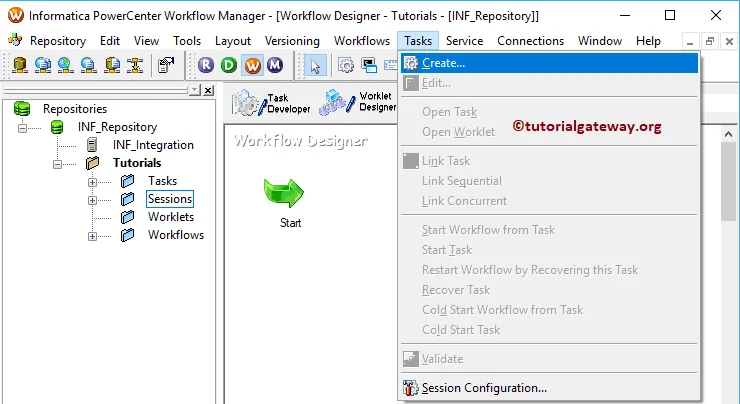The image size is (740, 404).
Task: Open the Edit menu
Action: (110, 41)
